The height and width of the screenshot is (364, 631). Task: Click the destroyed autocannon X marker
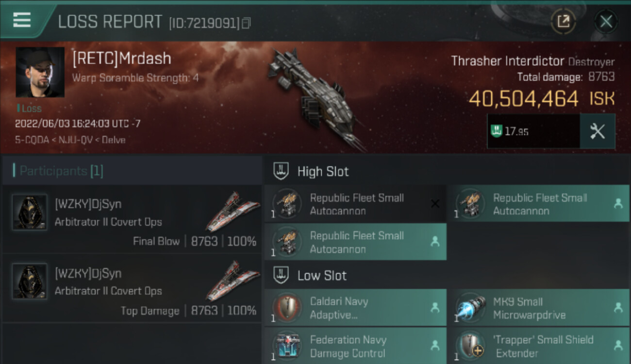pos(435,204)
